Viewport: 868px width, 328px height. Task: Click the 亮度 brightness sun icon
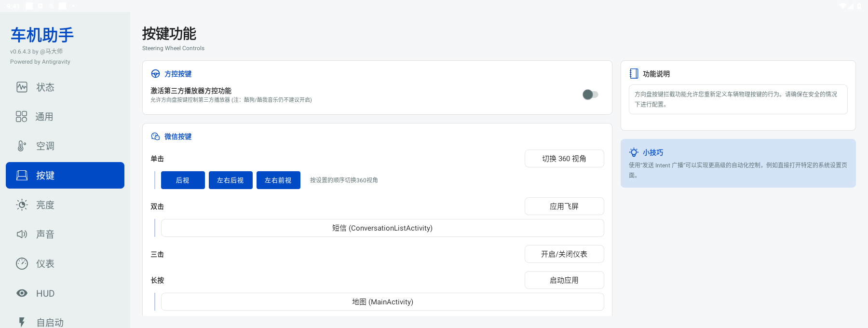coord(22,205)
